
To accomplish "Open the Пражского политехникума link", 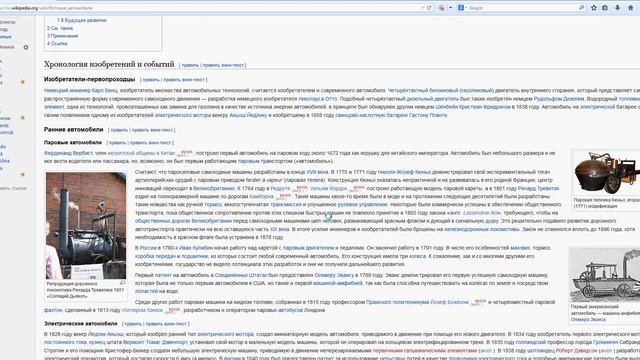I will pyautogui.click(x=398, y=302).
